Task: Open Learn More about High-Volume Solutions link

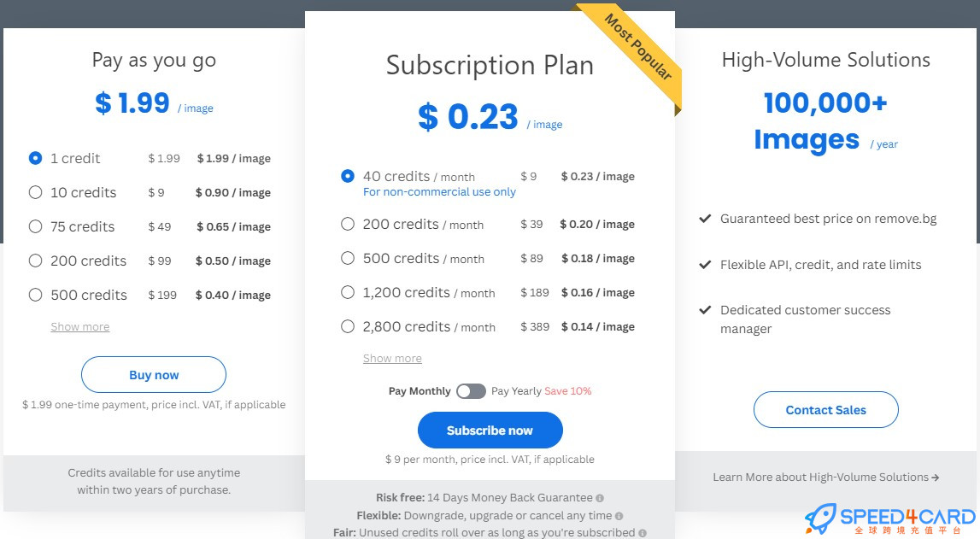Action: tap(825, 477)
